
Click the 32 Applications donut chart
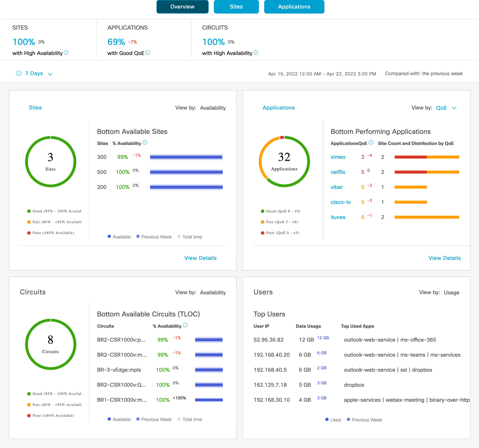pos(284,162)
